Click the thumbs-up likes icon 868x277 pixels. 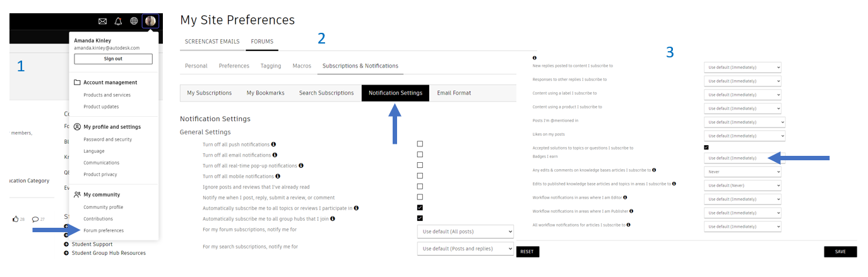click(x=16, y=219)
